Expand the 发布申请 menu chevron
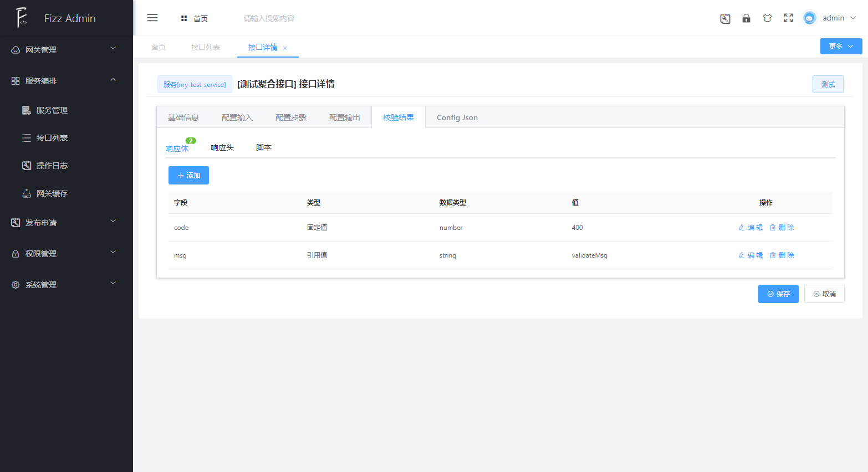 tap(113, 221)
